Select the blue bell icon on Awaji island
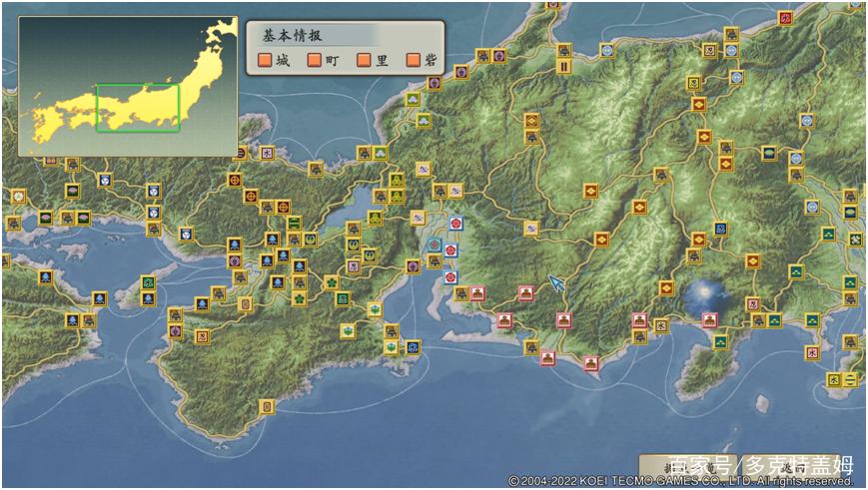Screen dimensions: 868x490 tap(148, 299)
